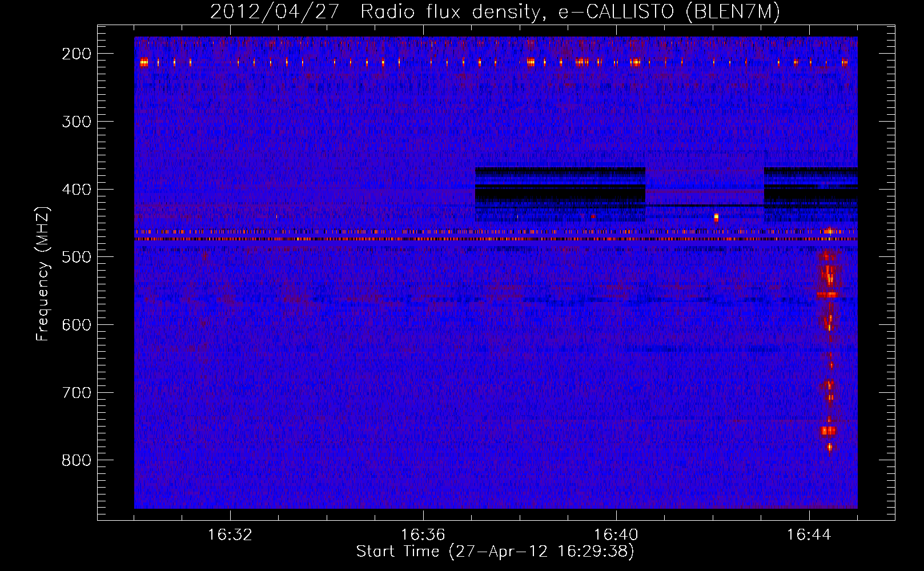
Task: Click the 'Start Time (27-Apr-12 16:29:38)' label
Action: (495, 552)
